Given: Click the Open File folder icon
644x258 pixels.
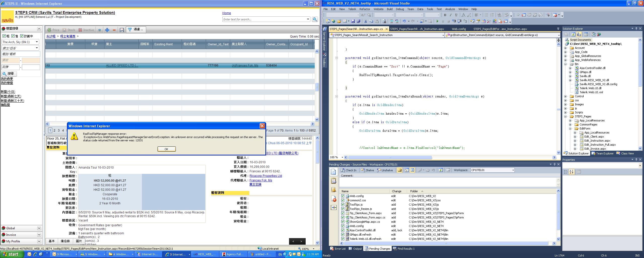Looking at the screenshot, I should 339,21.
